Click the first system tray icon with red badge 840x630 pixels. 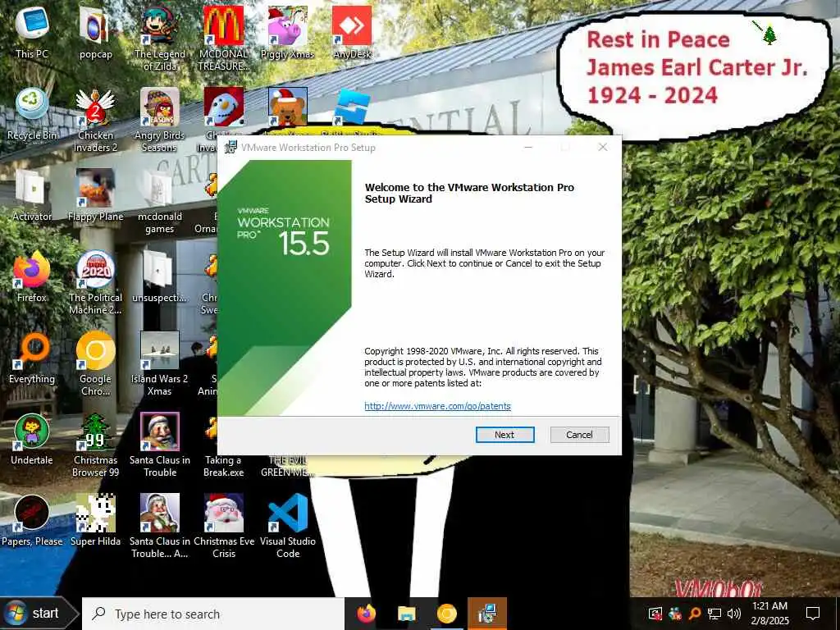(655, 614)
